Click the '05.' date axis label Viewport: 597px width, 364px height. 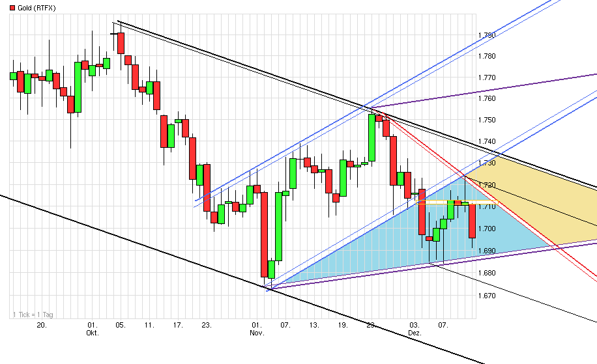[121, 325]
